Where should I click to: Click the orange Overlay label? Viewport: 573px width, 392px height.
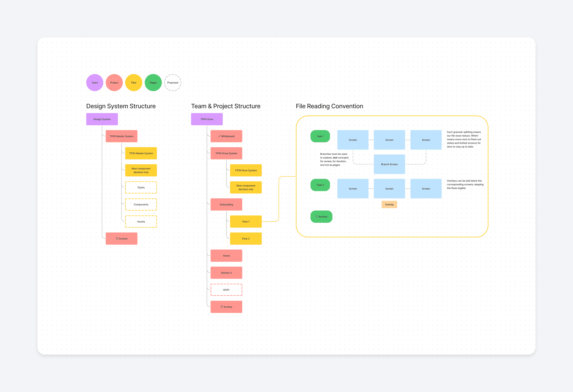tap(389, 204)
